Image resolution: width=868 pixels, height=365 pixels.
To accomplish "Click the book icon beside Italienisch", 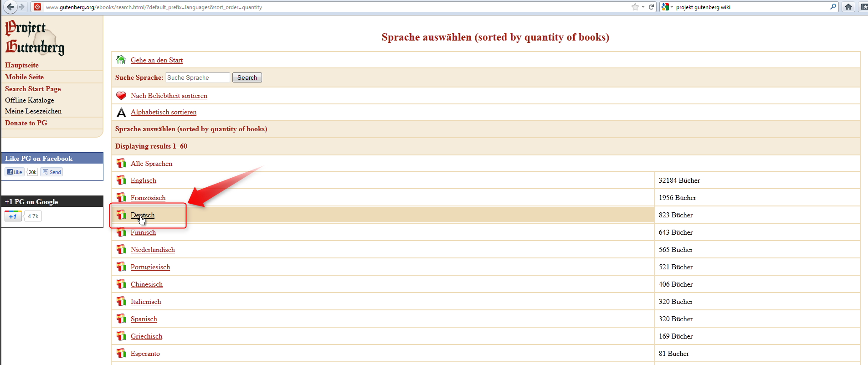I will click(x=121, y=301).
